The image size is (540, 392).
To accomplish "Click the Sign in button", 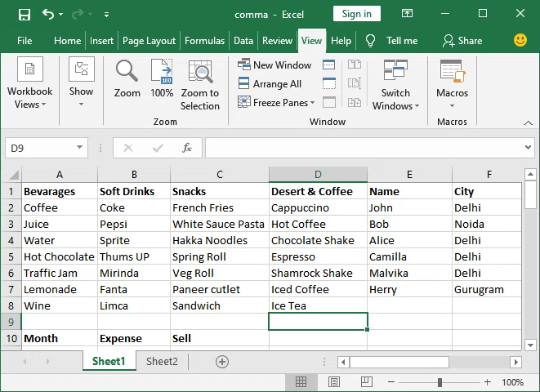I will coord(357,14).
